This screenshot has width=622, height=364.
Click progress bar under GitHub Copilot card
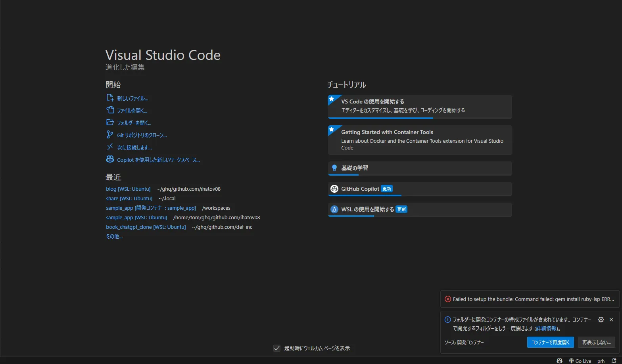420,195
